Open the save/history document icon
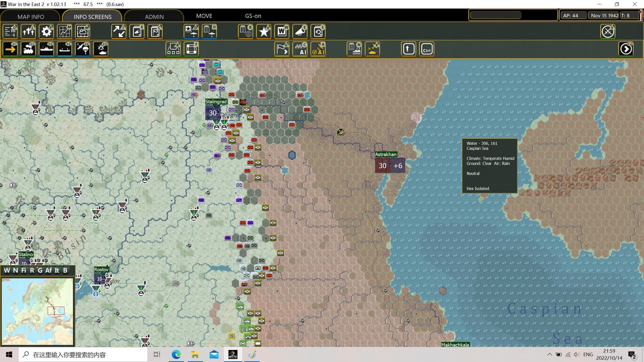The image size is (644, 362). 318,32
